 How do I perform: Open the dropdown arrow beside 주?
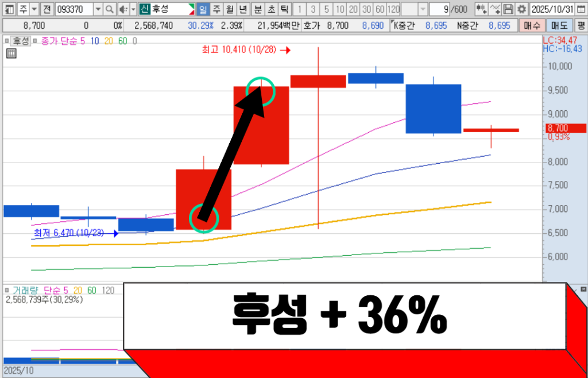(x=34, y=9)
